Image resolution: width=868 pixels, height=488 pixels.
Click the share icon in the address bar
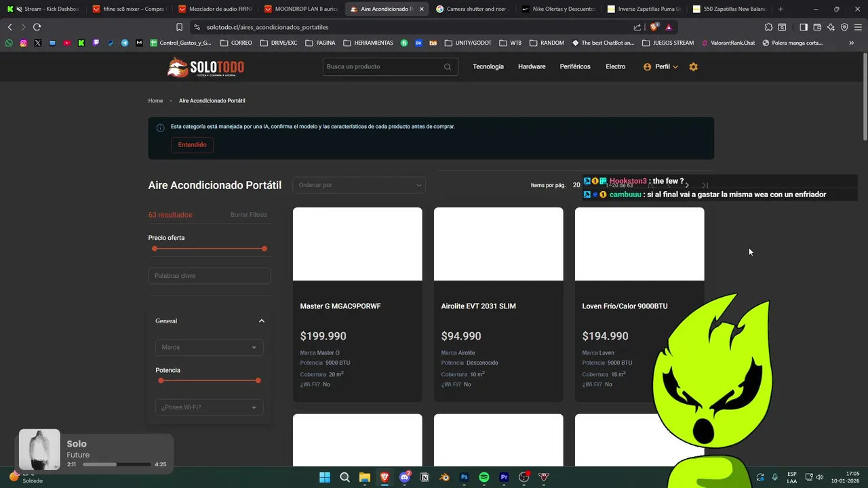coord(637,27)
